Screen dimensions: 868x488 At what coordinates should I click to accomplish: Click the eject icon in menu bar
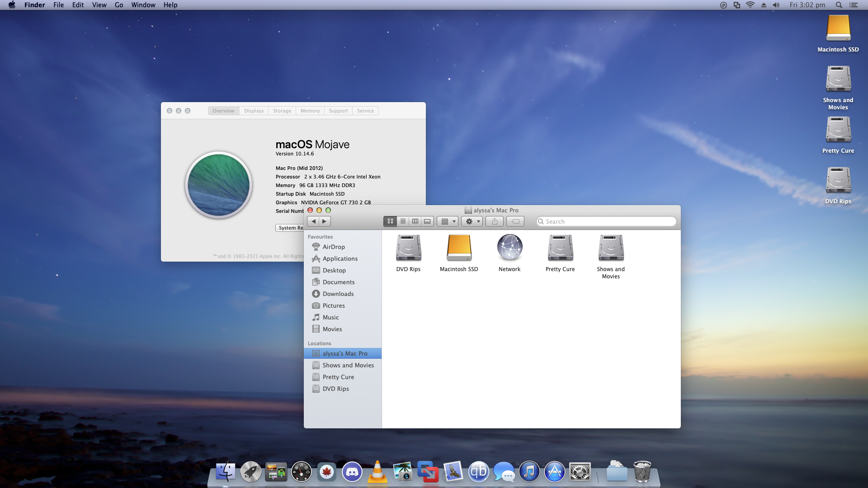click(764, 5)
